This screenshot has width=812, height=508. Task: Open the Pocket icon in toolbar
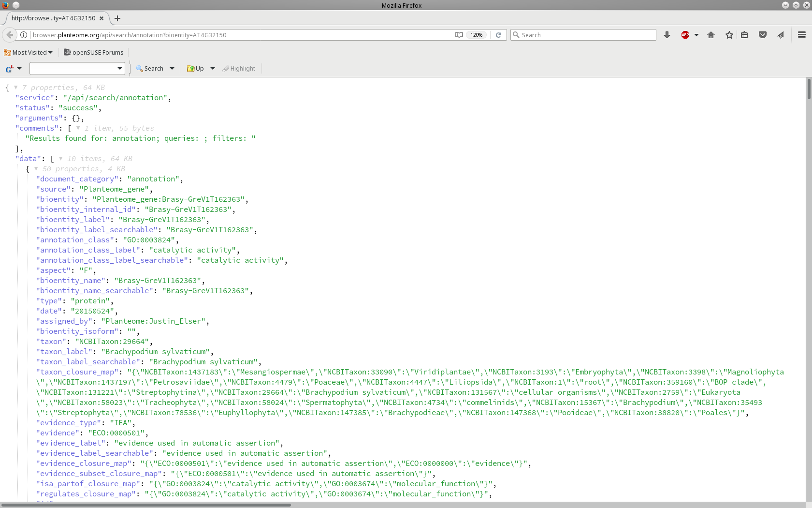click(x=763, y=35)
